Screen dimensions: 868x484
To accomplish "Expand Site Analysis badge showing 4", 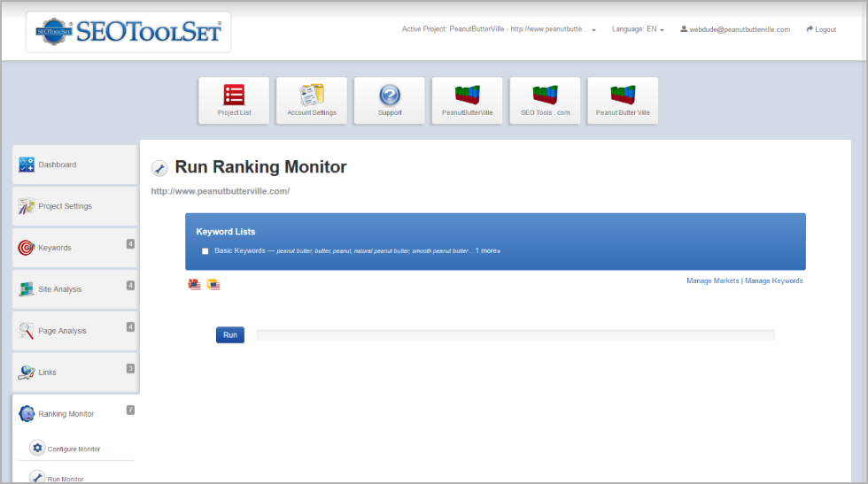I will 131,286.
